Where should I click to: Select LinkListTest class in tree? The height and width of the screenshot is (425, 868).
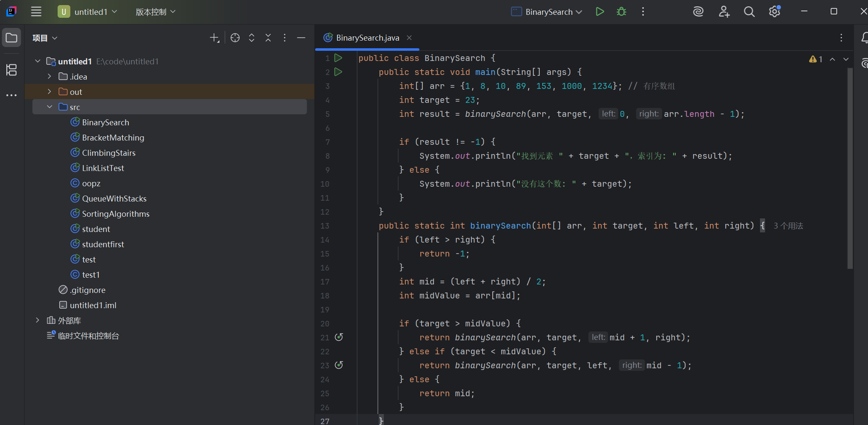click(x=103, y=168)
